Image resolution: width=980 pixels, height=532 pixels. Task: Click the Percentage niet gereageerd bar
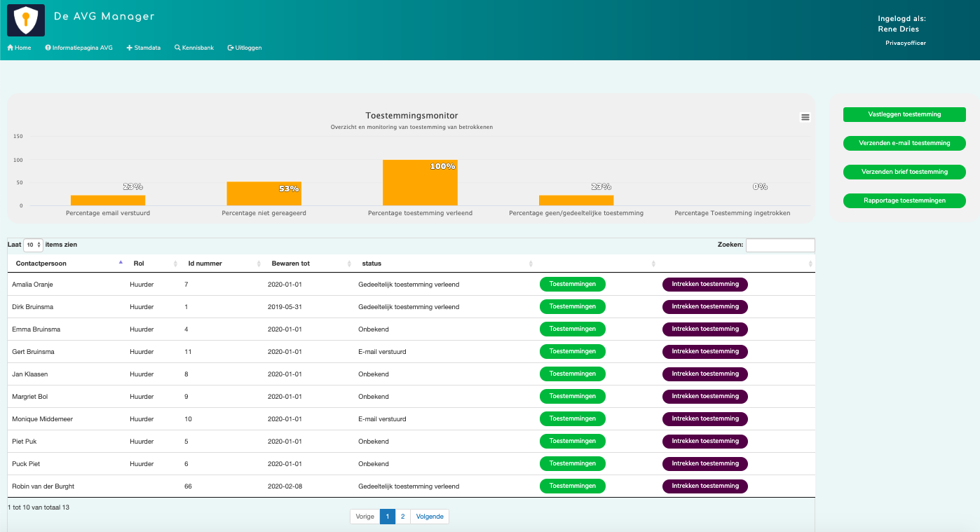[x=264, y=193]
